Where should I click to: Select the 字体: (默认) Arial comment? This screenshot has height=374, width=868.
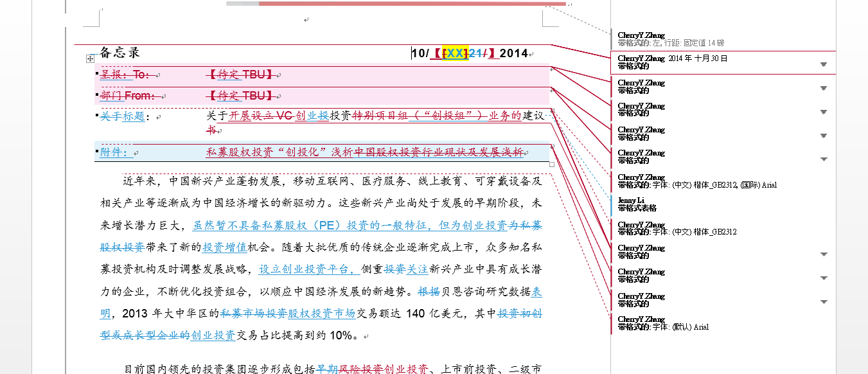(x=663, y=323)
